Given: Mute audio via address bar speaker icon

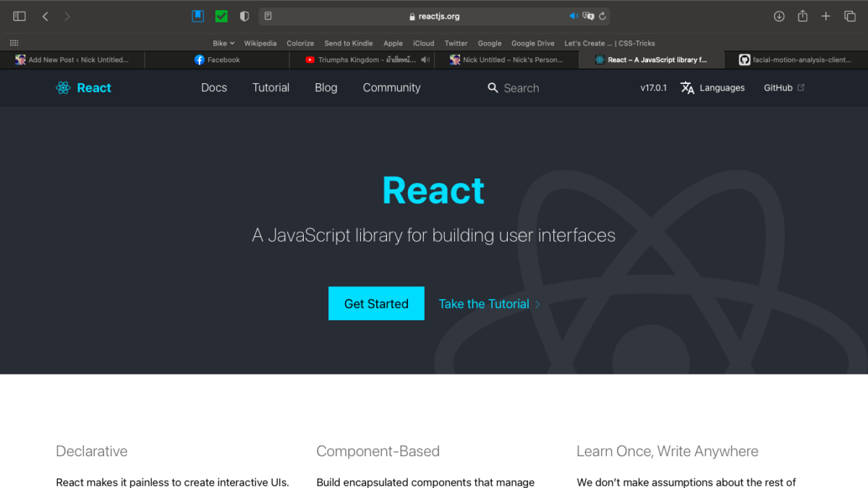Looking at the screenshot, I should [x=574, y=16].
